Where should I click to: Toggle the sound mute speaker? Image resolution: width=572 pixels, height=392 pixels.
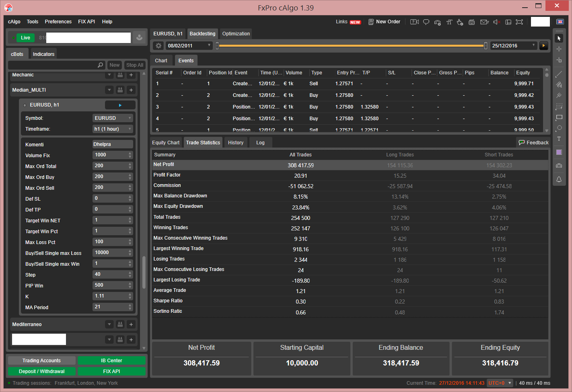click(496, 22)
